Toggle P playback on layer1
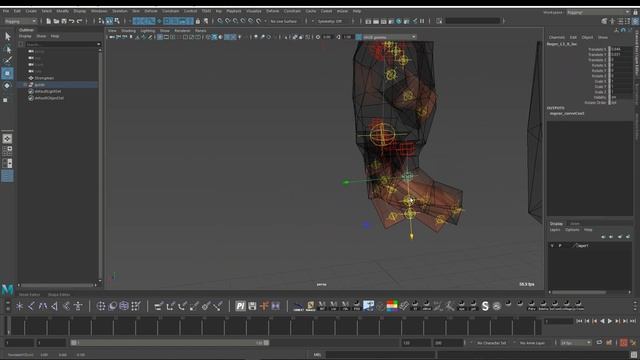The width and height of the screenshot is (640, 360). coord(560,246)
